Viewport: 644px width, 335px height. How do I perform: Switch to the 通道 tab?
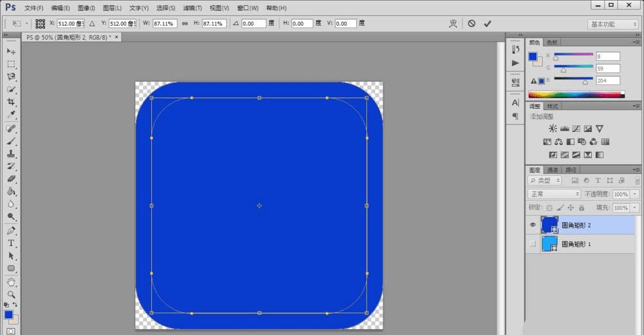553,170
